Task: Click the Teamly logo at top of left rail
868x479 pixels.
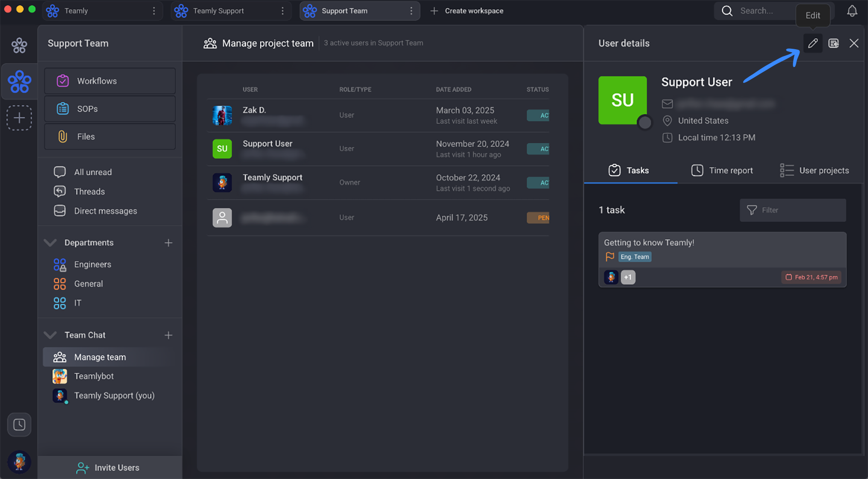Action: click(19, 45)
